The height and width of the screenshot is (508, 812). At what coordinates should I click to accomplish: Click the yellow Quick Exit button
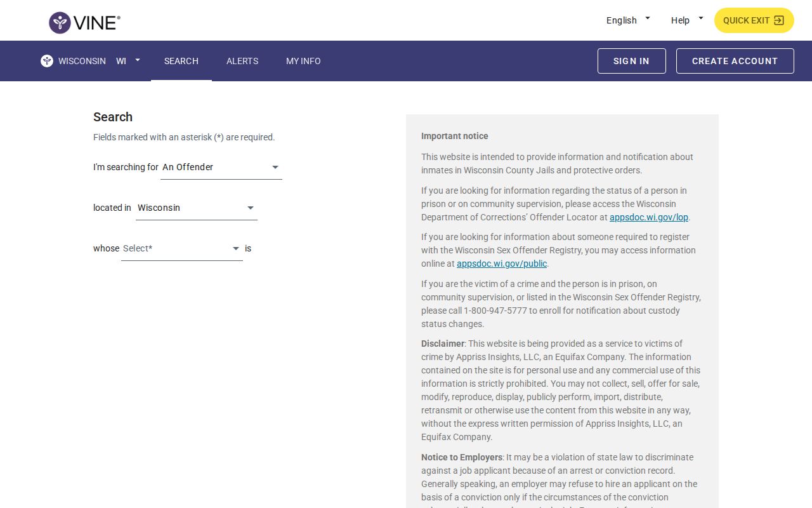(x=754, y=20)
